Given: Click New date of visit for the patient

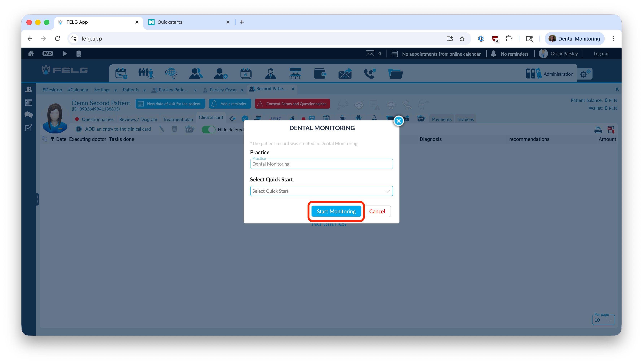Looking at the screenshot, I should pyautogui.click(x=170, y=103).
